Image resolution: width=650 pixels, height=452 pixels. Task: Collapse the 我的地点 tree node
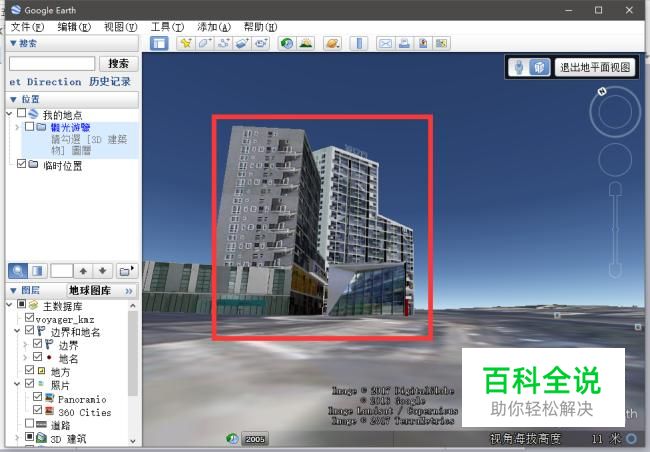(x=9, y=113)
